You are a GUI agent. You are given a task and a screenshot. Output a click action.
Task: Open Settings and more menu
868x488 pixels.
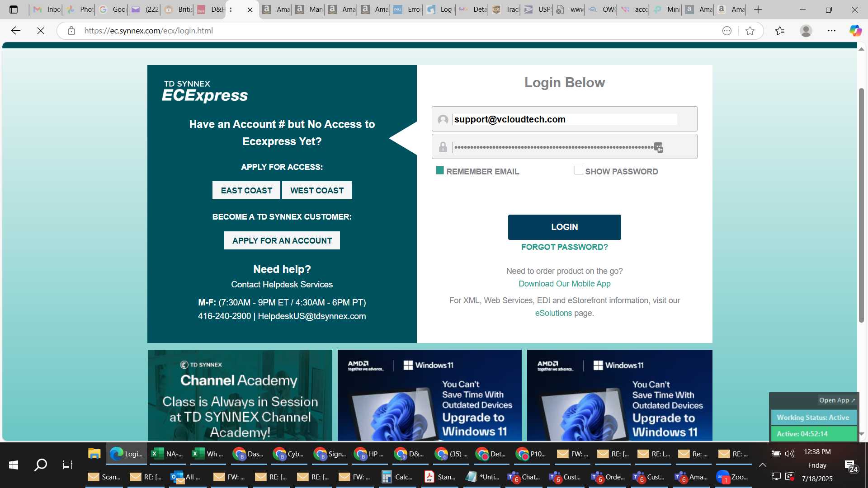coord(831,31)
